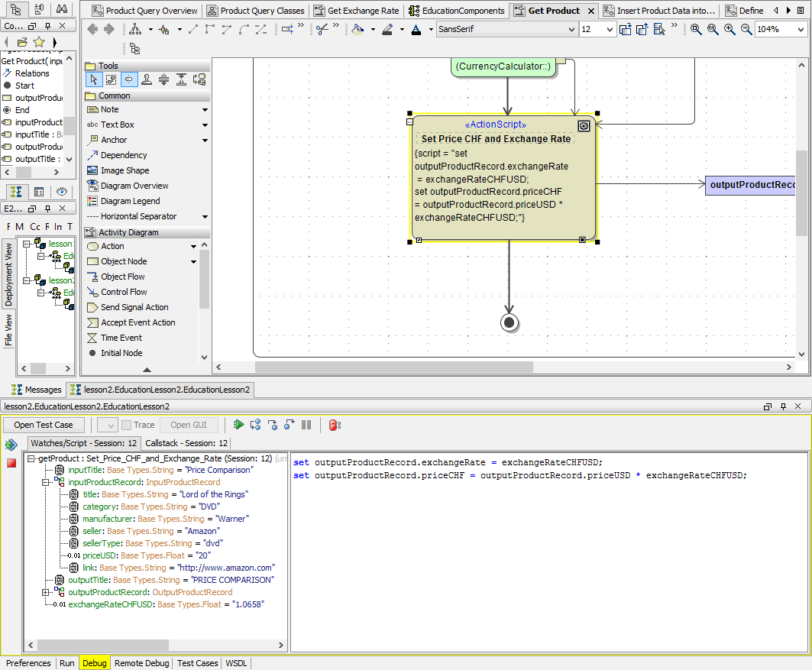Viewport: 812px width, 670px height.
Task: Collapse the inputProductRecord tree node
Action: point(46,482)
